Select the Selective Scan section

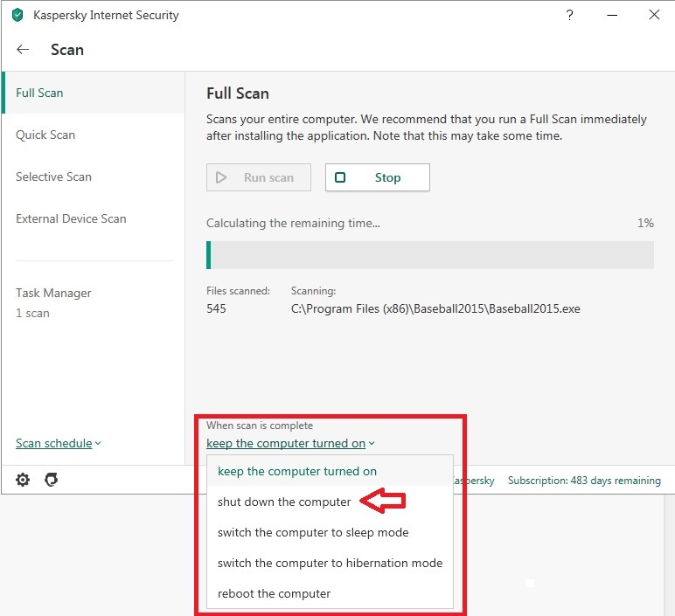tap(53, 176)
